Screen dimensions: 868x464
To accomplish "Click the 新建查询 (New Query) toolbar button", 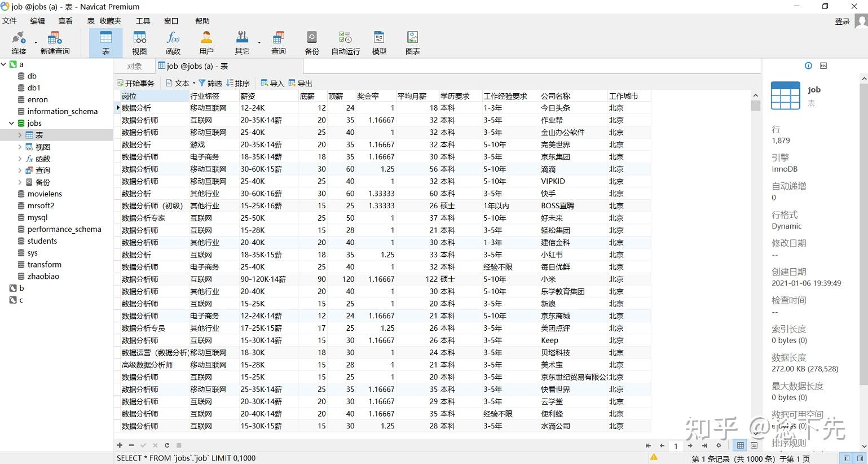I will [x=55, y=43].
